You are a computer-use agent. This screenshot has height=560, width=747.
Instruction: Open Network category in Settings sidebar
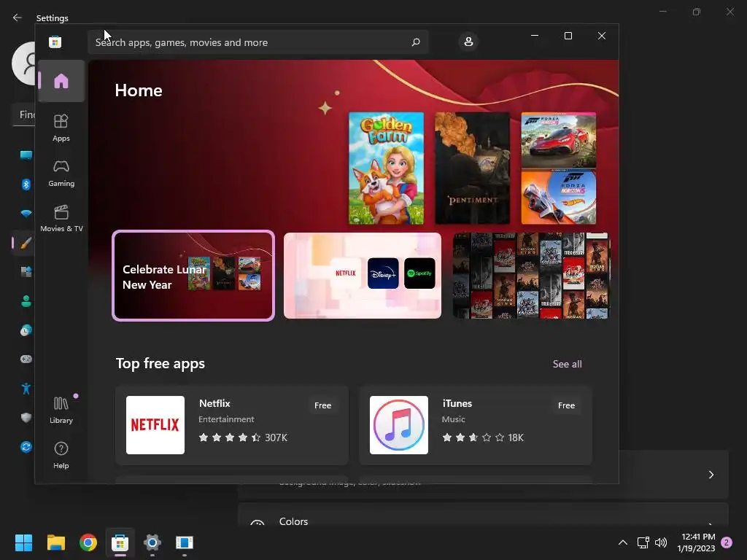click(x=26, y=214)
